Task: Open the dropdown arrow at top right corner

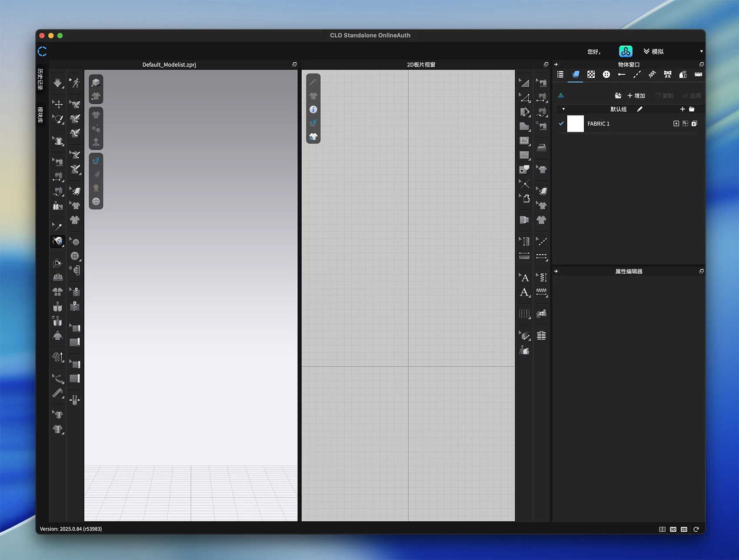Action: click(x=701, y=52)
